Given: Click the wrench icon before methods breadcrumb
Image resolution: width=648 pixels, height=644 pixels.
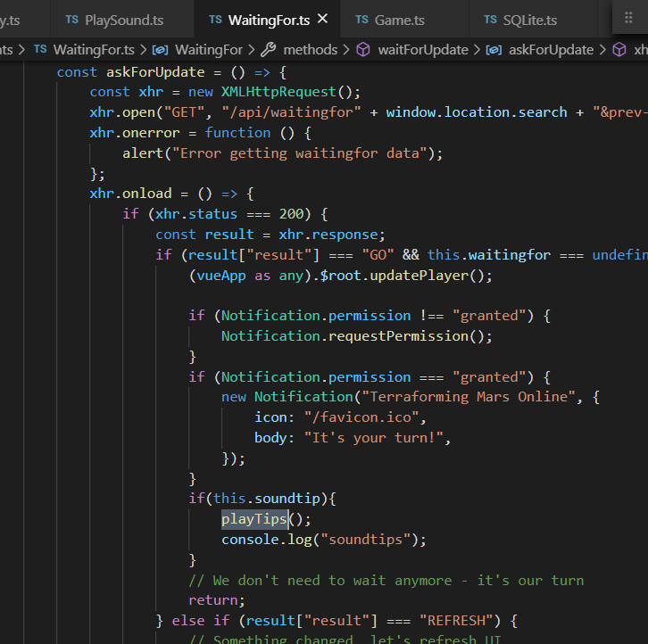Looking at the screenshot, I should click(x=268, y=50).
